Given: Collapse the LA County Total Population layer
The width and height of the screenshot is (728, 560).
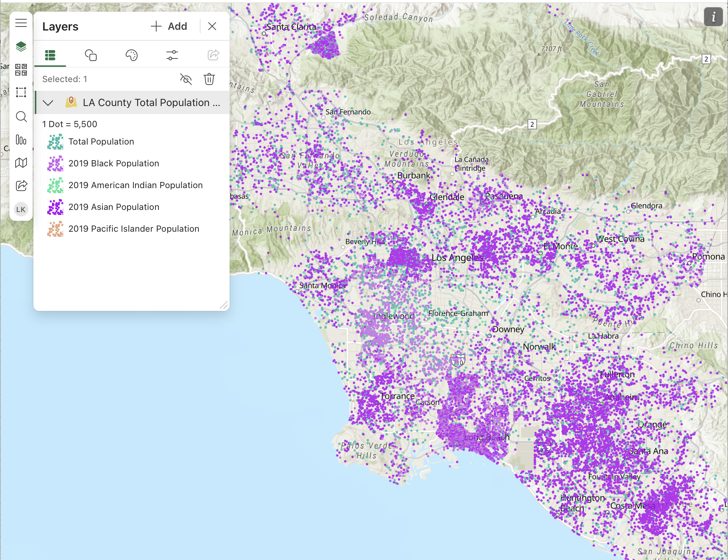Looking at the screenshot, I should click(x=48, y=102).
